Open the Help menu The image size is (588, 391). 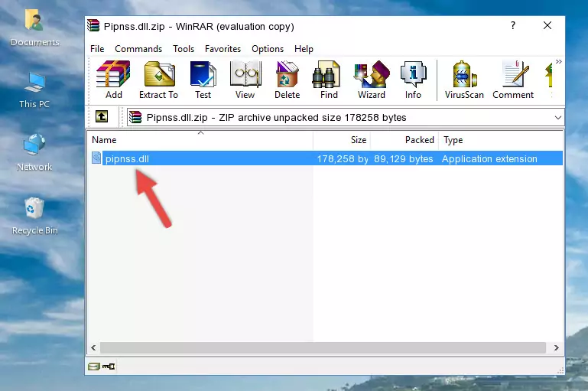pos(304,49)
